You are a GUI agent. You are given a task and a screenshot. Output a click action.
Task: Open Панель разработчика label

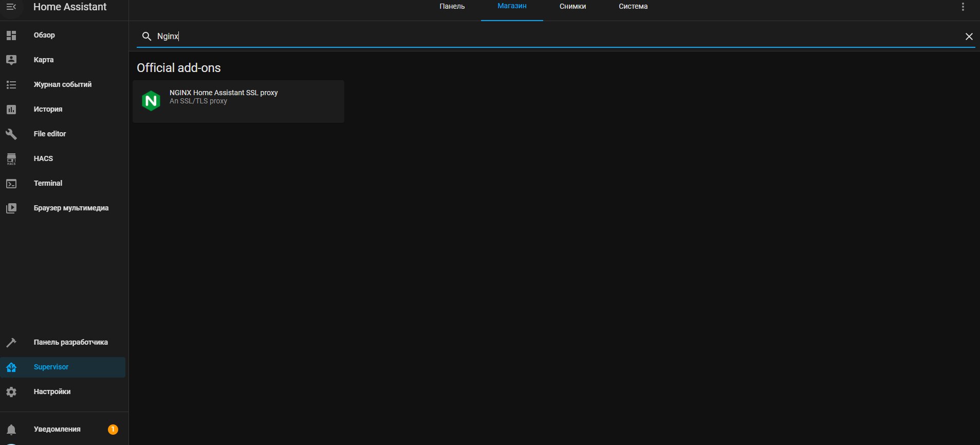coord(71,342)
